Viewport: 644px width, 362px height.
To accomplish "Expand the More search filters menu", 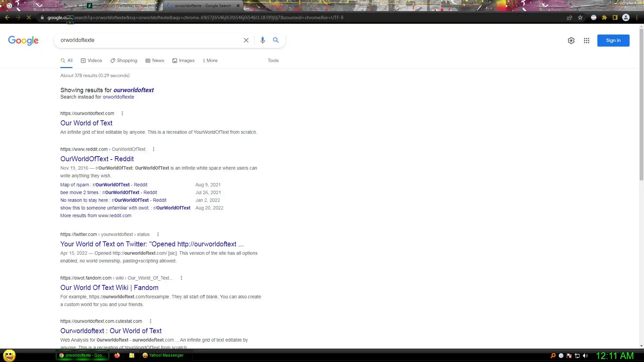I will point(210,61).
